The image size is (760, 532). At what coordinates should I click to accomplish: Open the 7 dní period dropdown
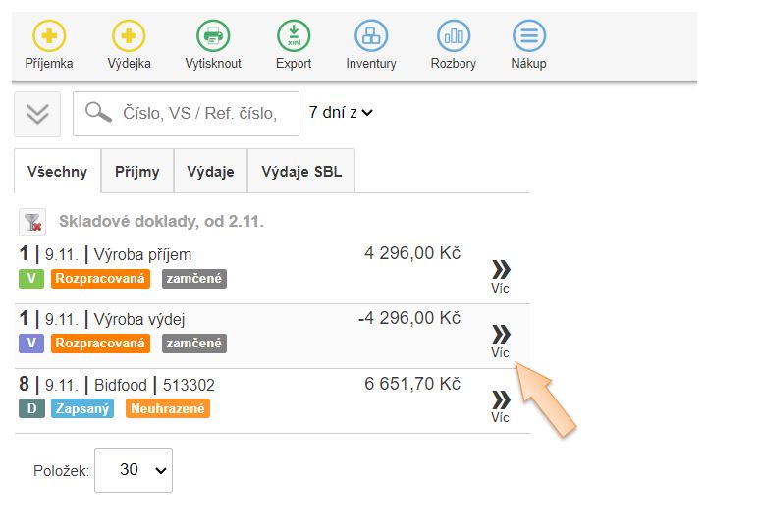(x=341, y=113)
